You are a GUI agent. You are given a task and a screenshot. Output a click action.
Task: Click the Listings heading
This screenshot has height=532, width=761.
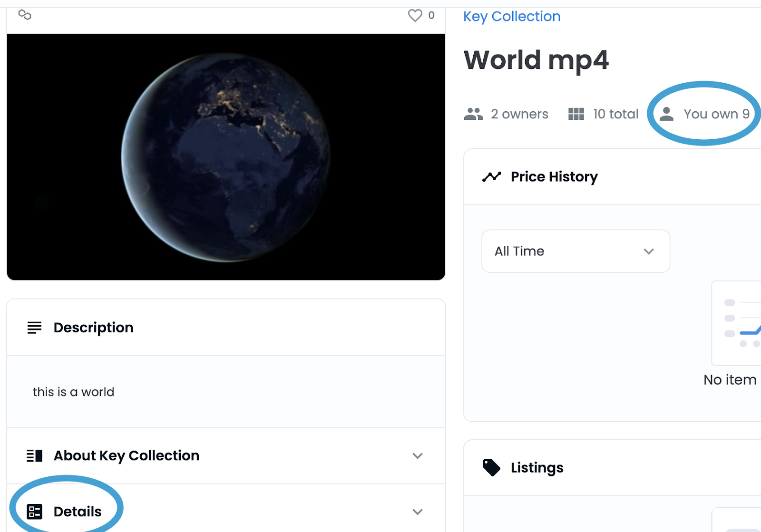point(537,468)
